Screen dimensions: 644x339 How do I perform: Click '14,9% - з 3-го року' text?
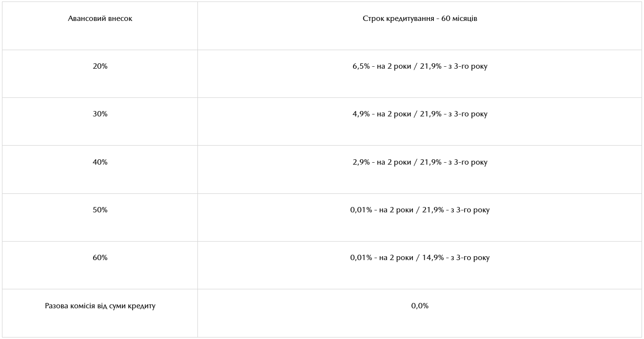point(456,258)
